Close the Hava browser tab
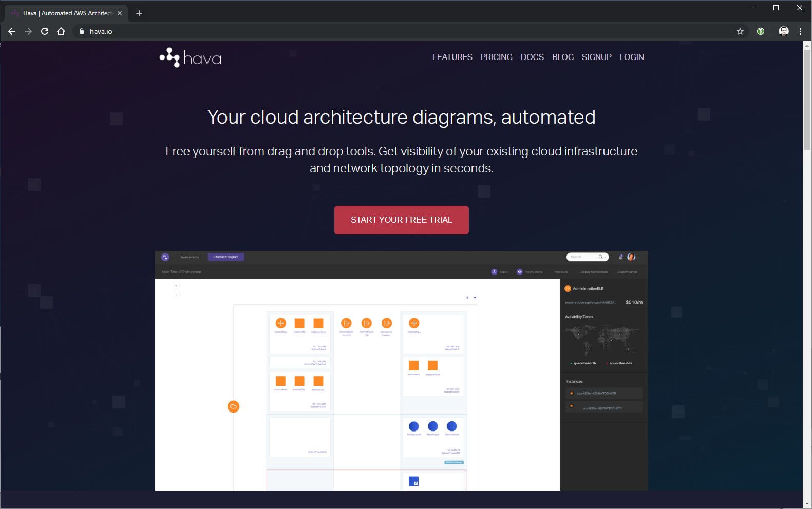This screenshot has width=812, height=509. point(120,13)
